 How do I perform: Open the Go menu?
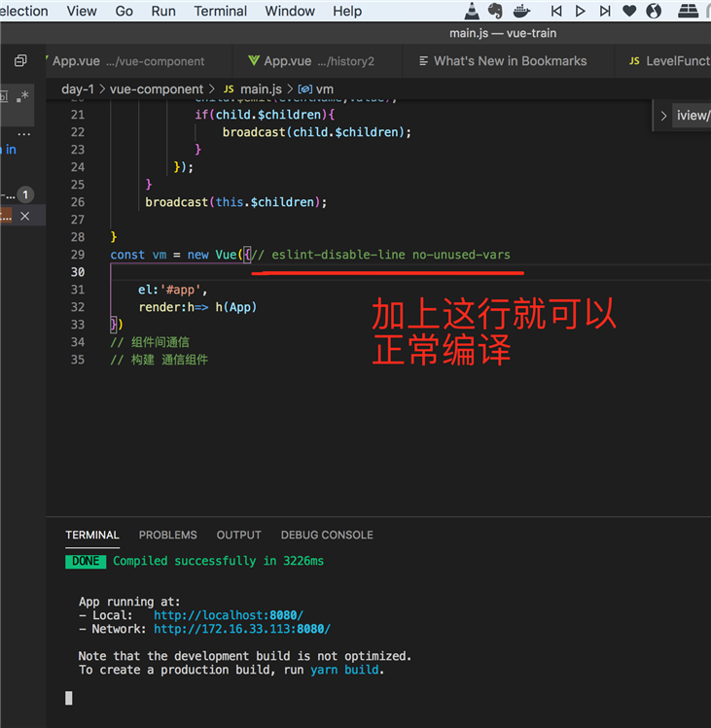tap(124, 11)
